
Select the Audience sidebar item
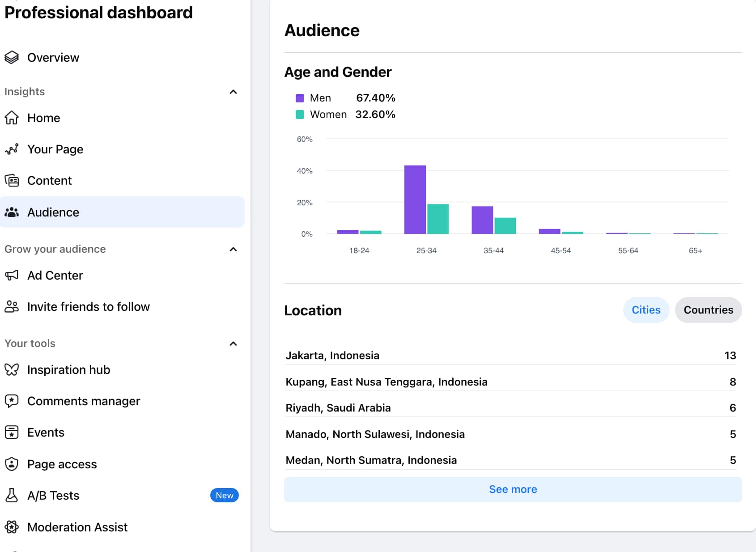[53, 212]
